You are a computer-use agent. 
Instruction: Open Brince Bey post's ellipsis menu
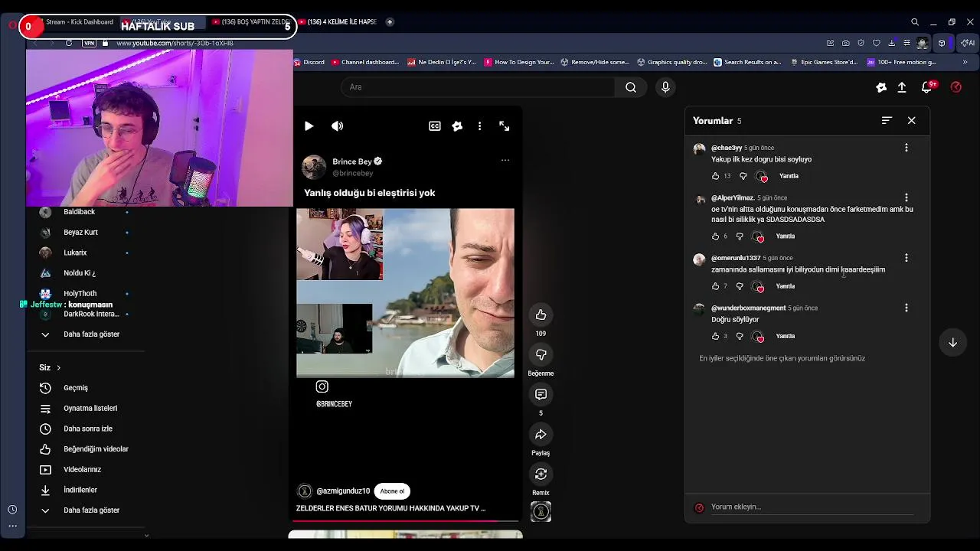pos(505,161)
